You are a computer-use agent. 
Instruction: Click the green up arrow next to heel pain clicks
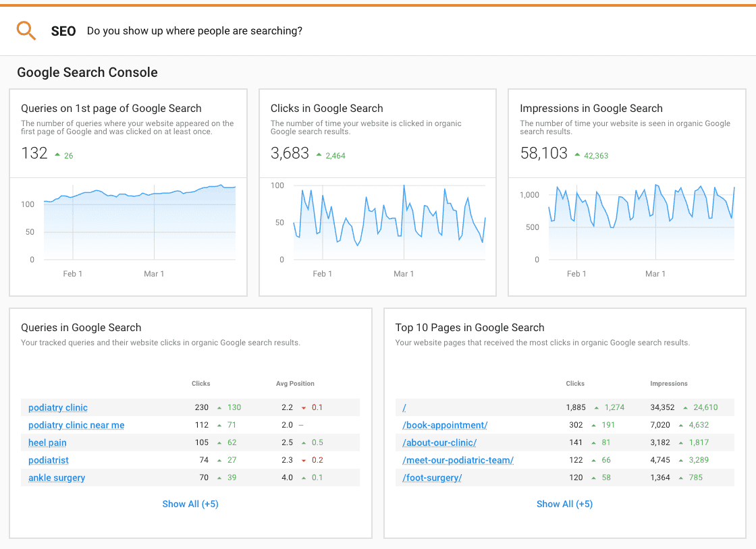219,442
